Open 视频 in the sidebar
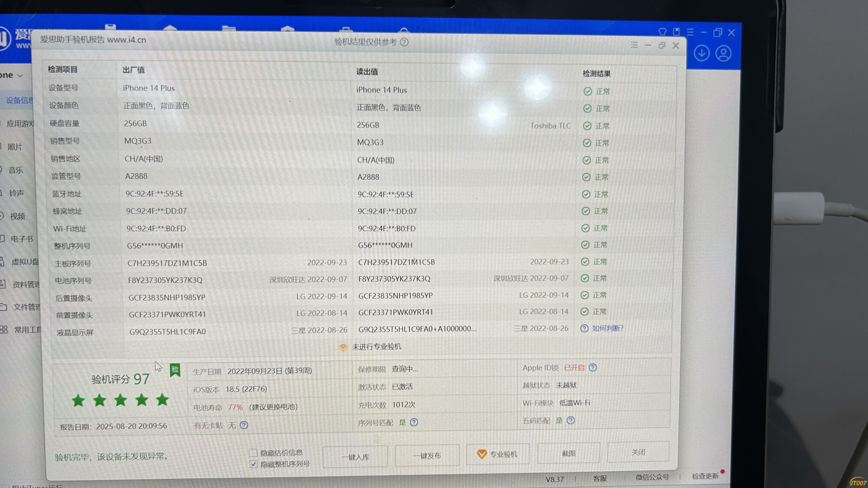868x488 pixels. 17,216
